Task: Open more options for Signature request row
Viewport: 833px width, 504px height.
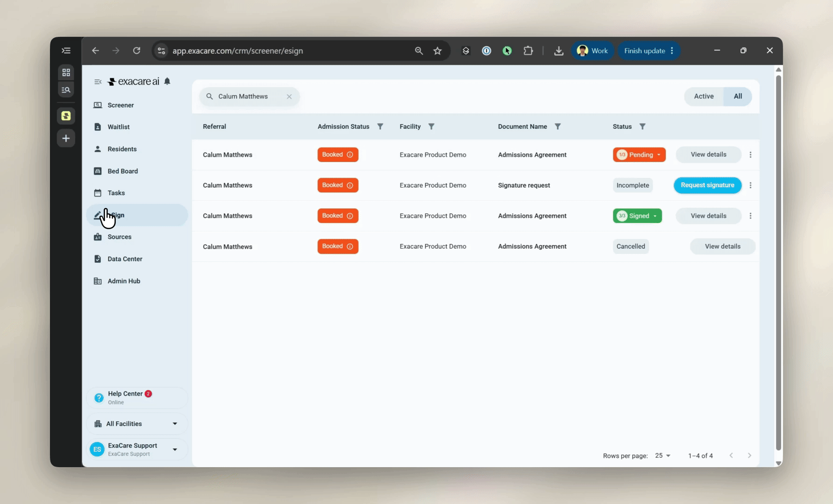Action: [750, 185]
